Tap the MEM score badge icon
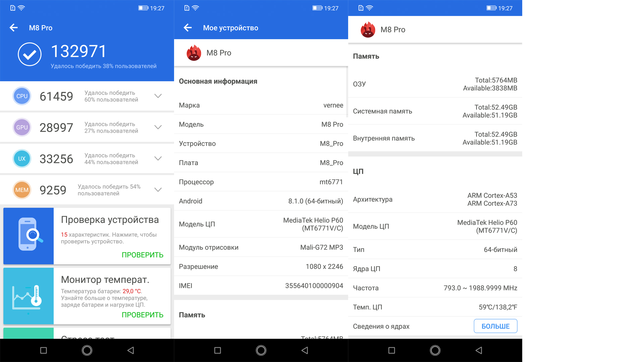 (x=22, y=190)
